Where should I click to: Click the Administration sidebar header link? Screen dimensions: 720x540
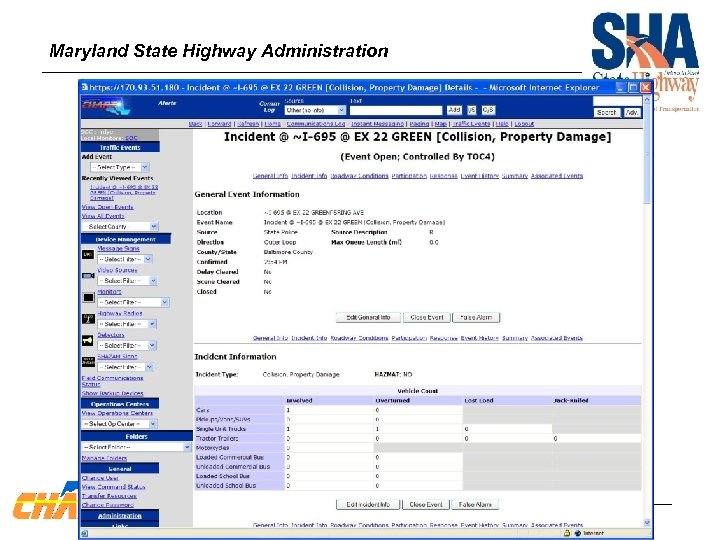pyautogui.click(x=120, y=516)
